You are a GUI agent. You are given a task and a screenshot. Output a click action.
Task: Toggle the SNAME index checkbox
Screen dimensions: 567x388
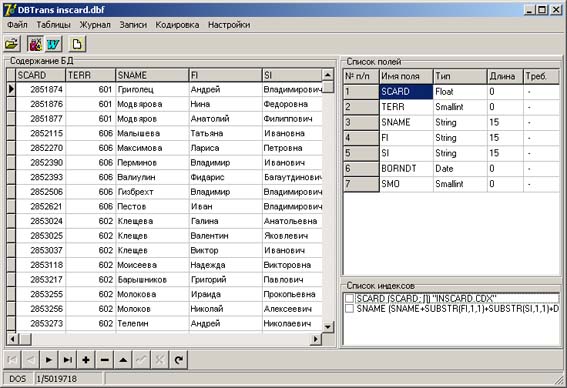349,309
